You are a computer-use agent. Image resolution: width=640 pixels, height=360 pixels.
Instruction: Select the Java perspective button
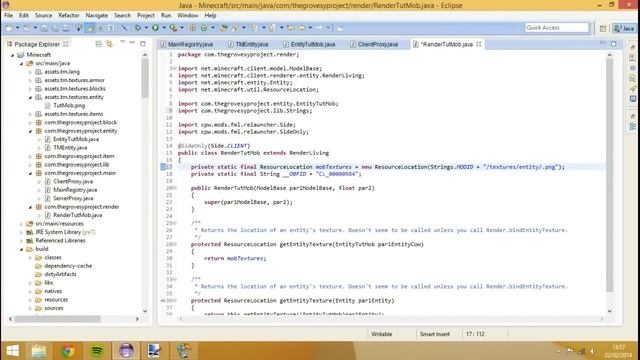coord(624,28)
